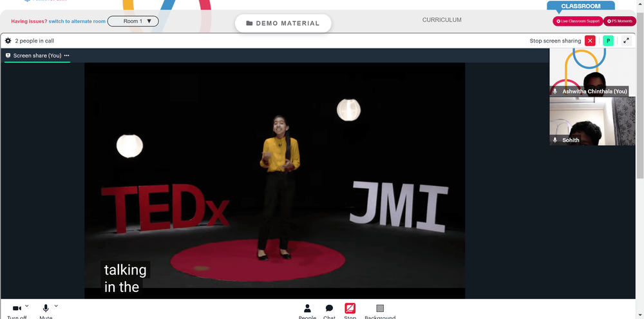
Task: Expand the microphone options chevron
Action: 56,306
